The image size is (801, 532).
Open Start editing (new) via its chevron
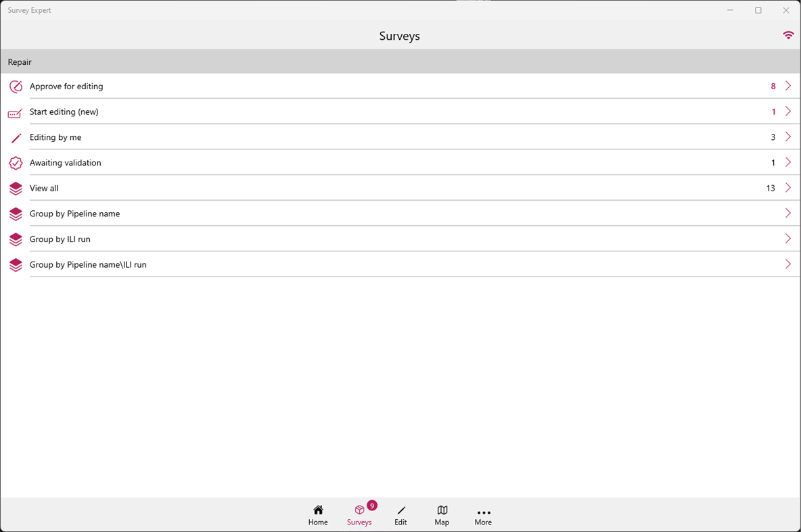coord(787,112)
